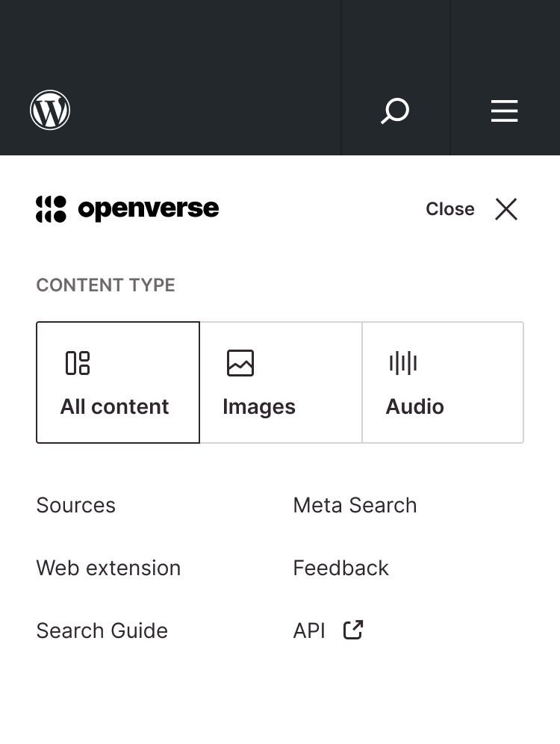Open the hamburger navigation menu

click(x=504, y=111)
